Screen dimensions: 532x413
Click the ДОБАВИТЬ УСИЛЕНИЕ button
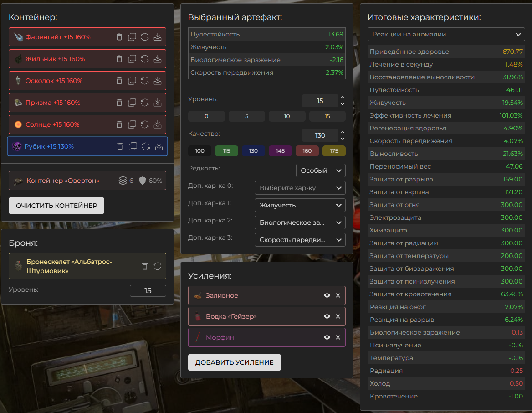pyautogui.click(x=235, y=362)
